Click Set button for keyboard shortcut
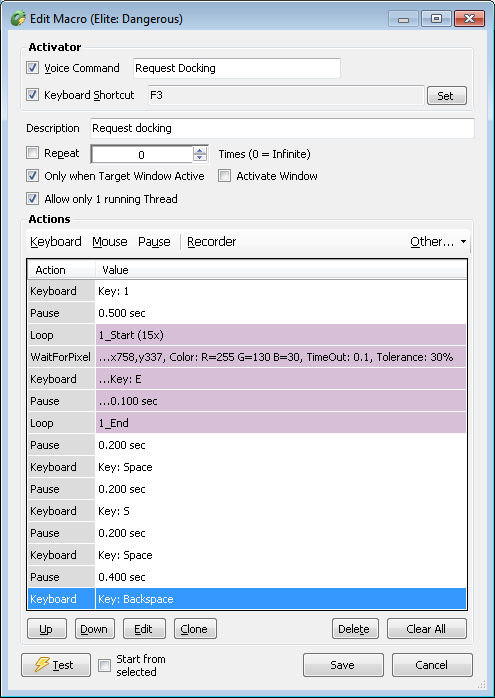The height and width of the screenshot is (698, 495). 446,96
